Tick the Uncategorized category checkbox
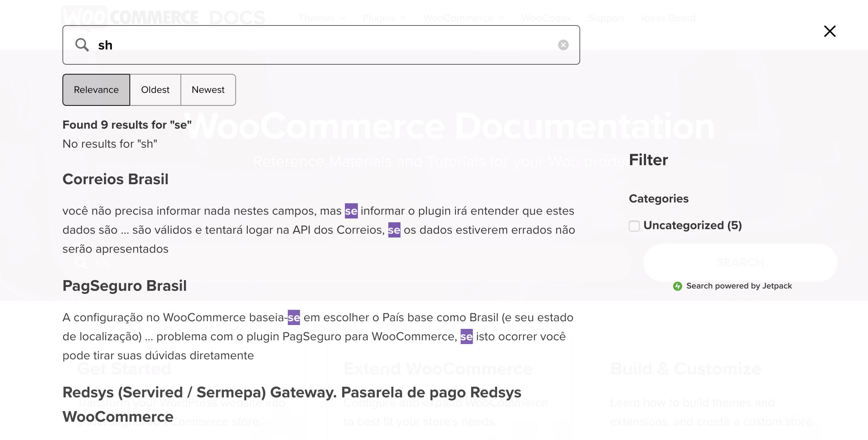 [634, 226]
